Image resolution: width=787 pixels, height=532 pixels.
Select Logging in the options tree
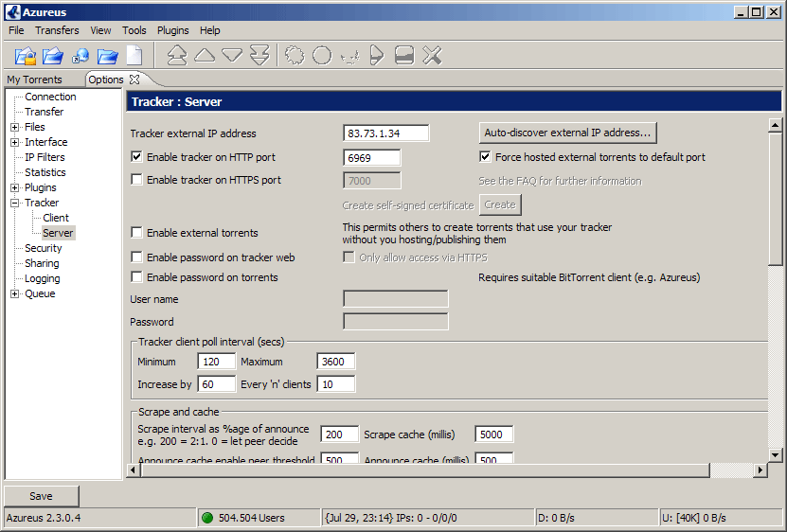point(43,278)
